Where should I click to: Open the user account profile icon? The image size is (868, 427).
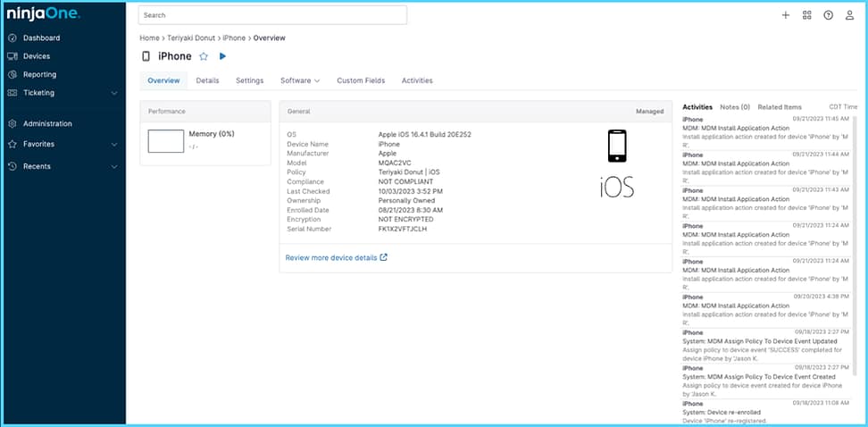tap(849, 15)
